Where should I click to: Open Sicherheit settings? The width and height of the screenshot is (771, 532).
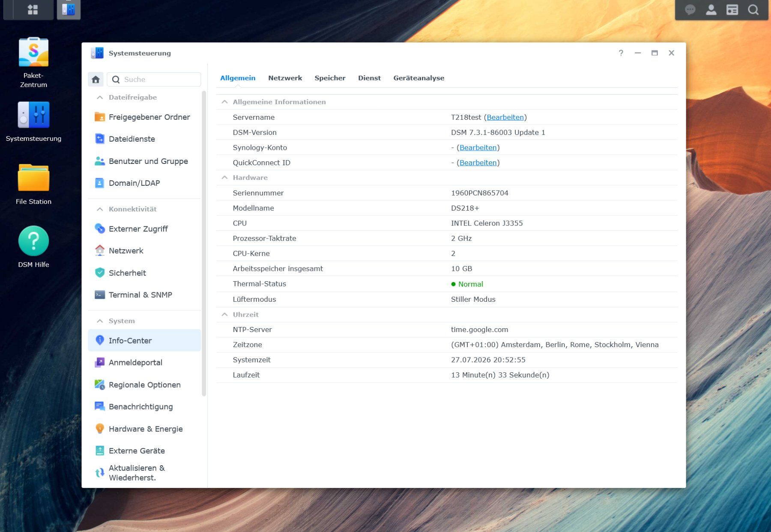[x=144, y=273]
